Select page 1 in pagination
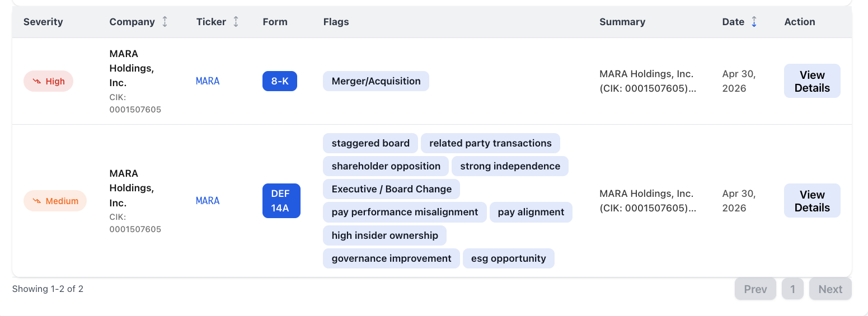868x316 pixels. (792, 289)
